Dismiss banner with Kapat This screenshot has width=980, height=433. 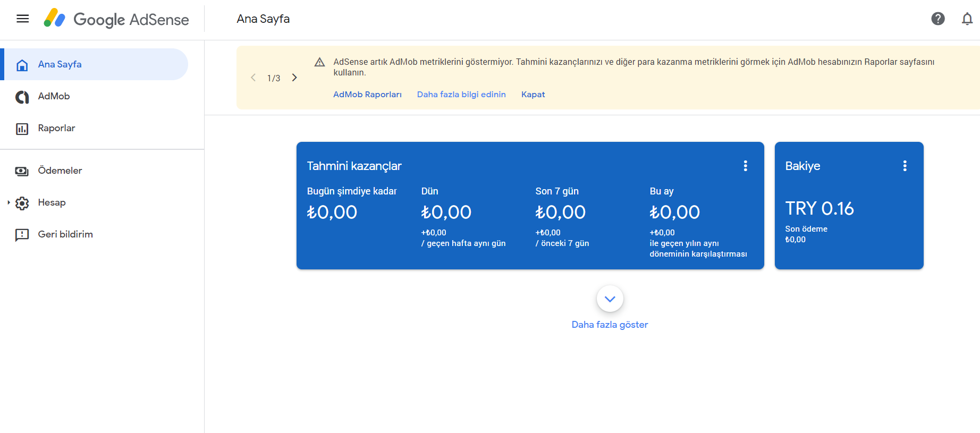(533, 95)
